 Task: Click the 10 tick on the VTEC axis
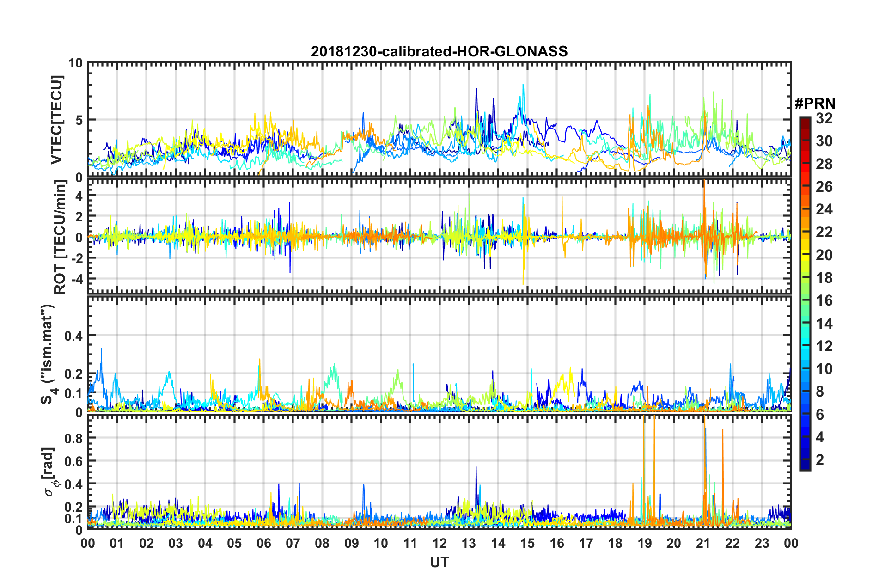point(75,63)
